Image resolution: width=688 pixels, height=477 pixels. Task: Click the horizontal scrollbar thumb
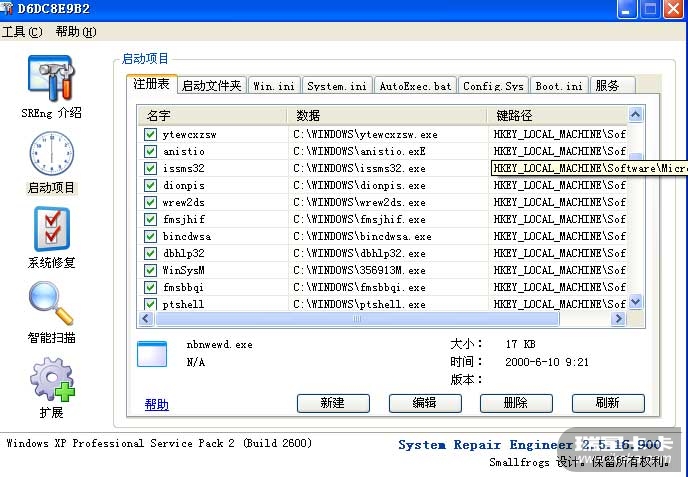[357, 319]
